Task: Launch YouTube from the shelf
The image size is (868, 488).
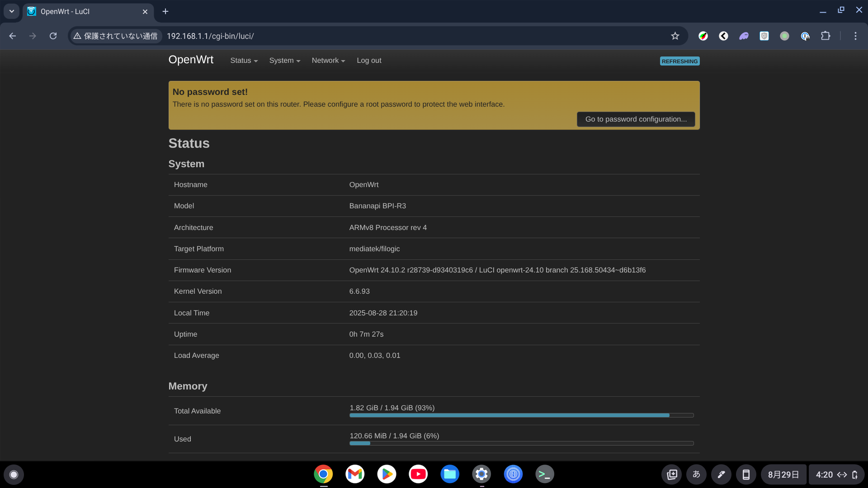Action: coord(418,474)
